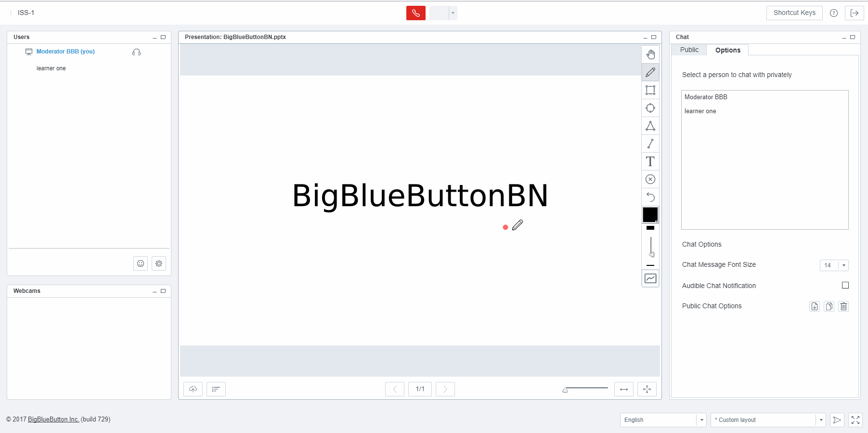Select the Rectangle tool
This screenshot has width=868, height=433.
click(650, 90)
